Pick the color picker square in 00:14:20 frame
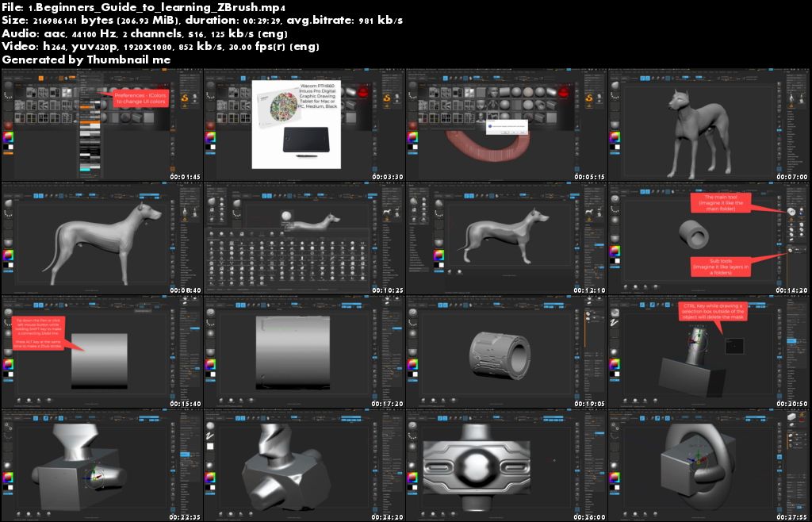Viewport: 812px width, 522px height. [x=615, y=251]
